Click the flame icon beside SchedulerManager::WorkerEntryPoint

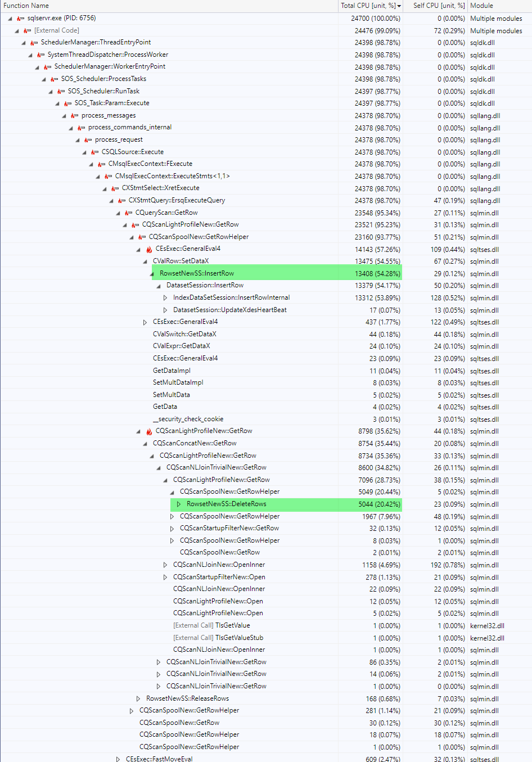(x=48, y=67)
